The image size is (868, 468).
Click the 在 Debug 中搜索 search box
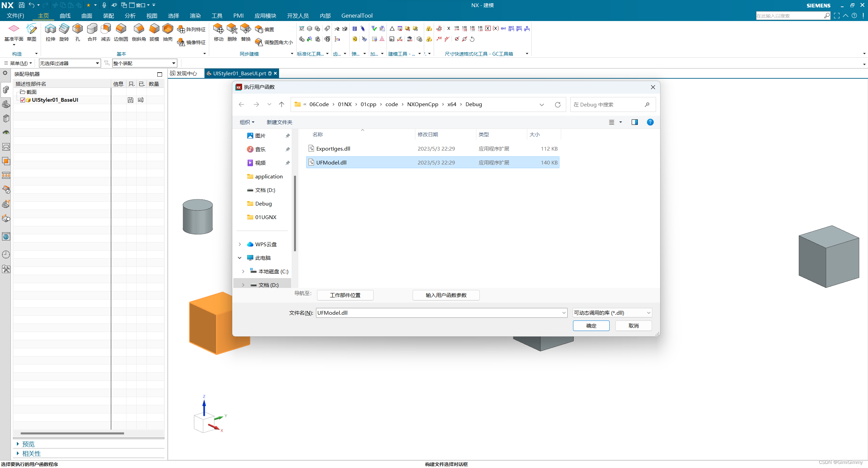tap(613, 104)
